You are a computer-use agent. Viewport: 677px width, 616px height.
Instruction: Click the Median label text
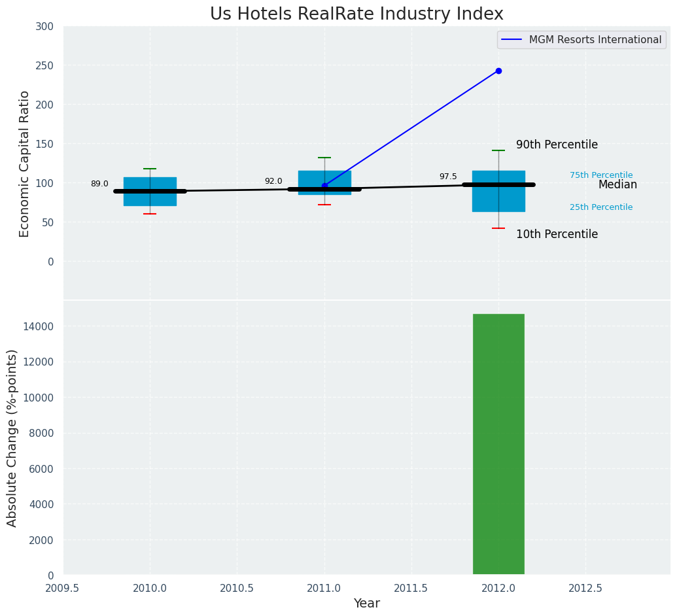[617, 185]
